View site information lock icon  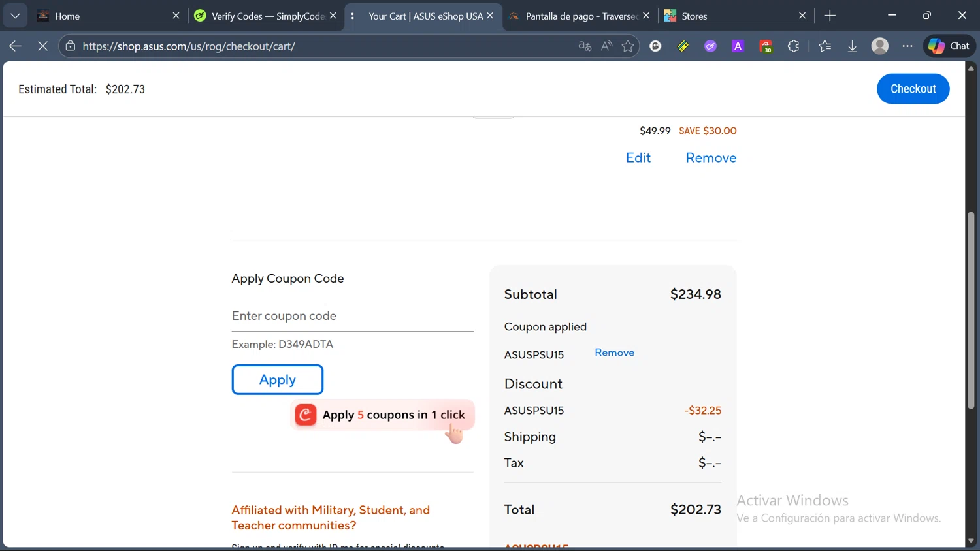click(x=71, y=46)
